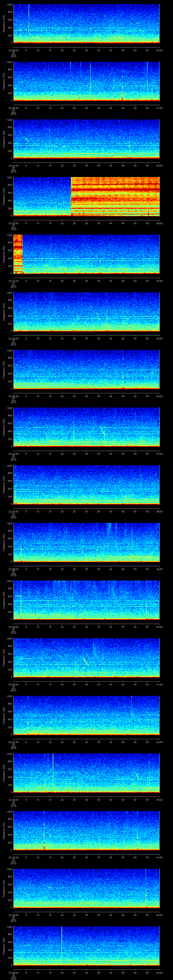Select the spectrogram panel starting at 22:29:00

tap(86, 24)
